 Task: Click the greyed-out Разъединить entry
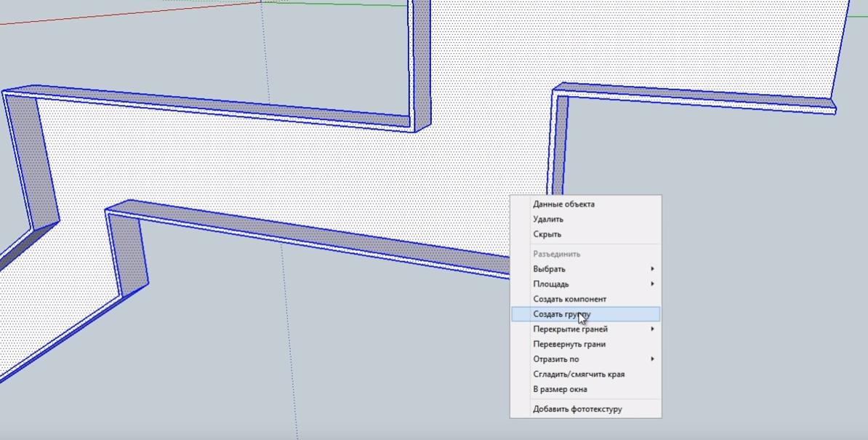556,254
